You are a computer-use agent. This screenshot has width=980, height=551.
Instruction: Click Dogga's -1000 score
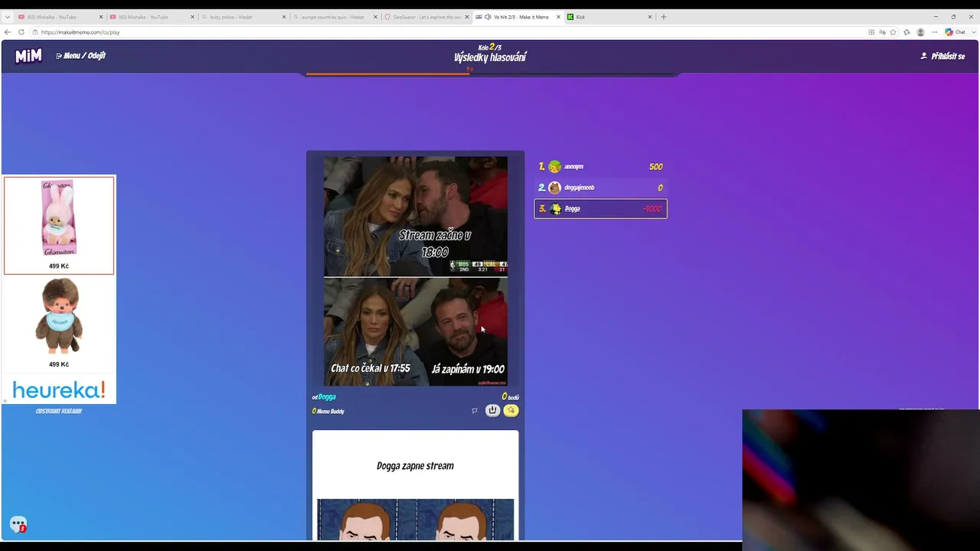652,209
